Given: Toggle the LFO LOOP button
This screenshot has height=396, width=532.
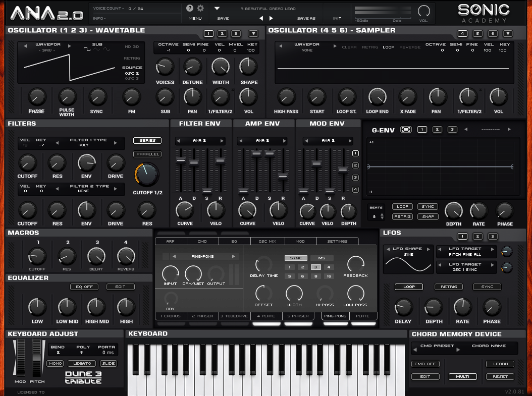Looking at the screenshot, I should point(409,287).
